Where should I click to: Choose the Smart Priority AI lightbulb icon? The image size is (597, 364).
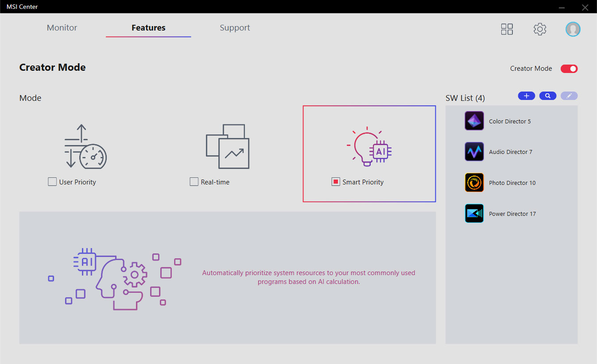369,146
